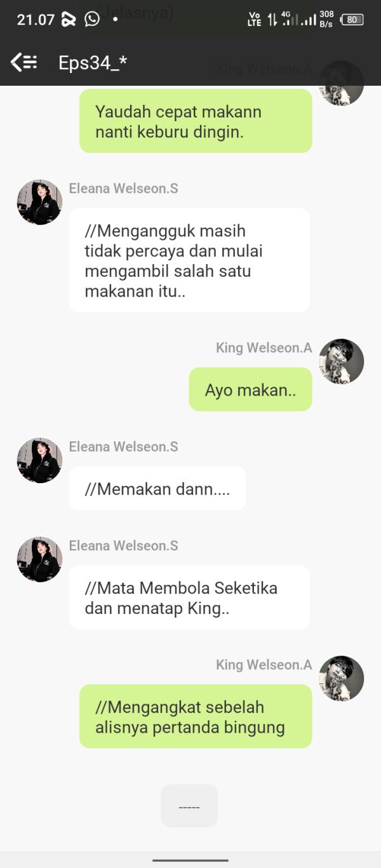Tap the "Mengangkat sebelah alisnya" green bubble
This screenshot has height=868, width=381.
[x=196, y=716]
